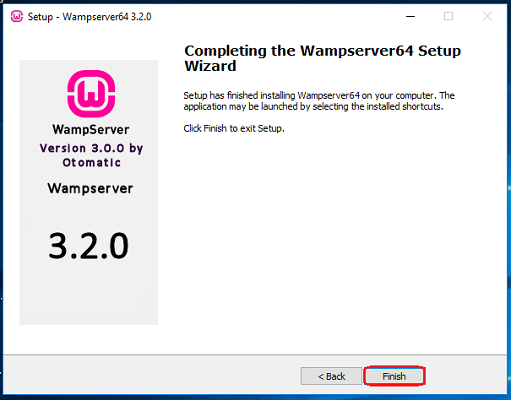The height and width of the screenshot is (400, 511).
Task: Click the Wampserver text above the version number
Action: click(90, 188)
